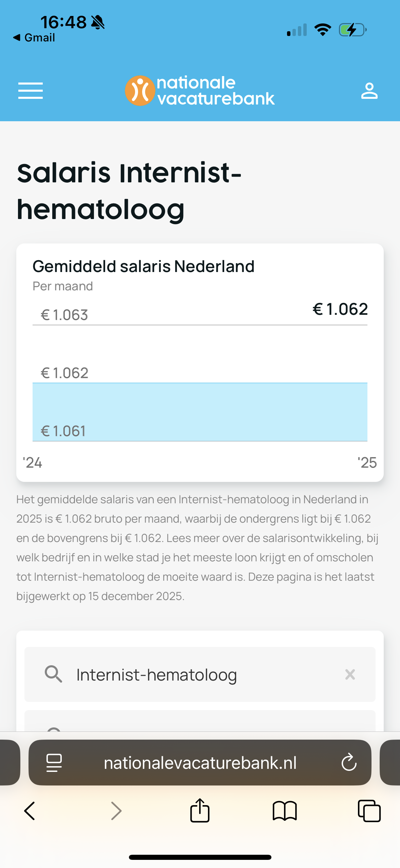Open the Safari share sheet
This screenshot has height=868, width=400.
click(x=200, y=810)
